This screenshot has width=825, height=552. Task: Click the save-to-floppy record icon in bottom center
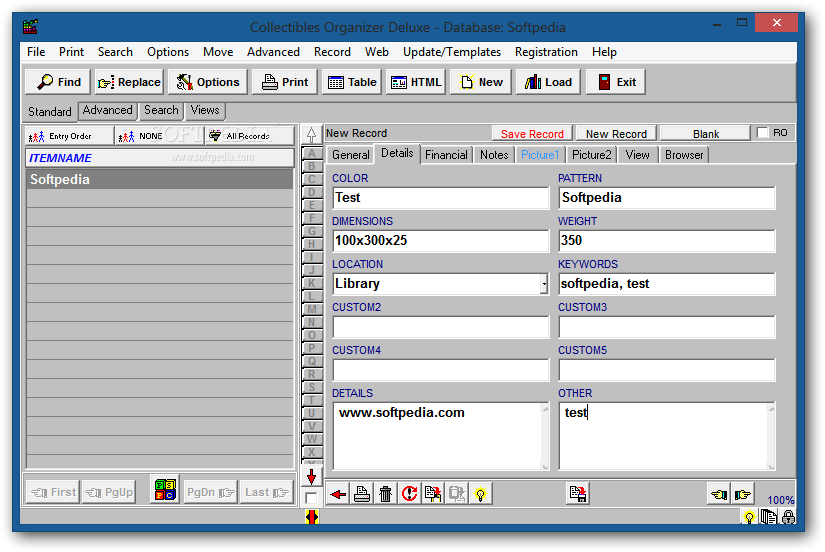tap(578, 494)
